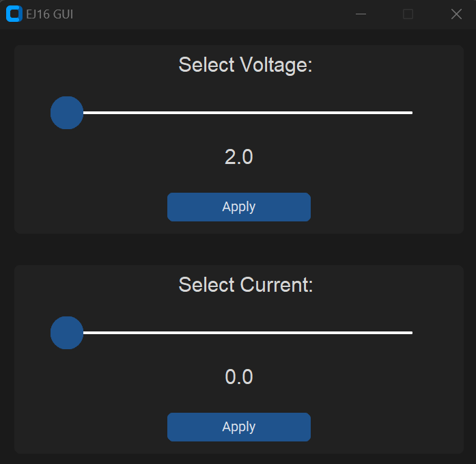Click the midpoint of the current slider track
Screen dimensions: 476x464
point(232,333)
